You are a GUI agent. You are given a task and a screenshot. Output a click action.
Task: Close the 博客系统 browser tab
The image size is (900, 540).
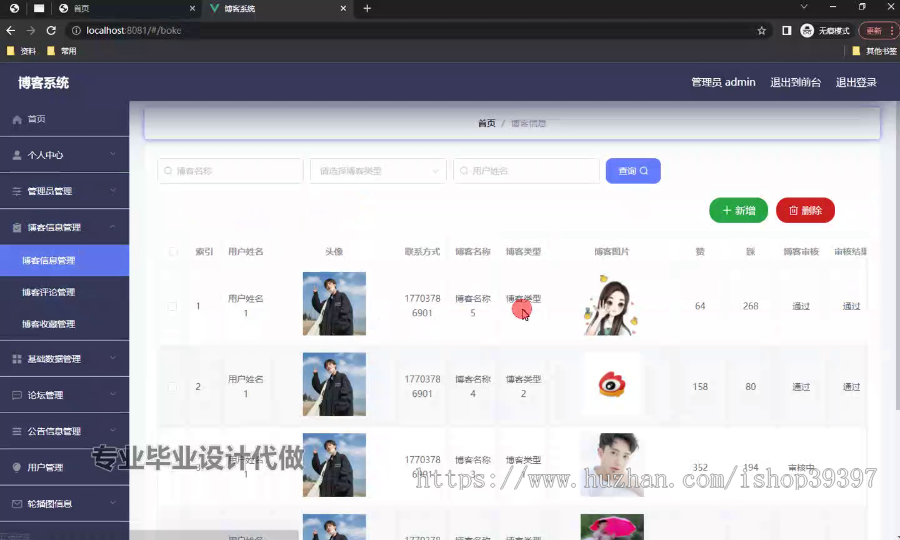point(343,9)
